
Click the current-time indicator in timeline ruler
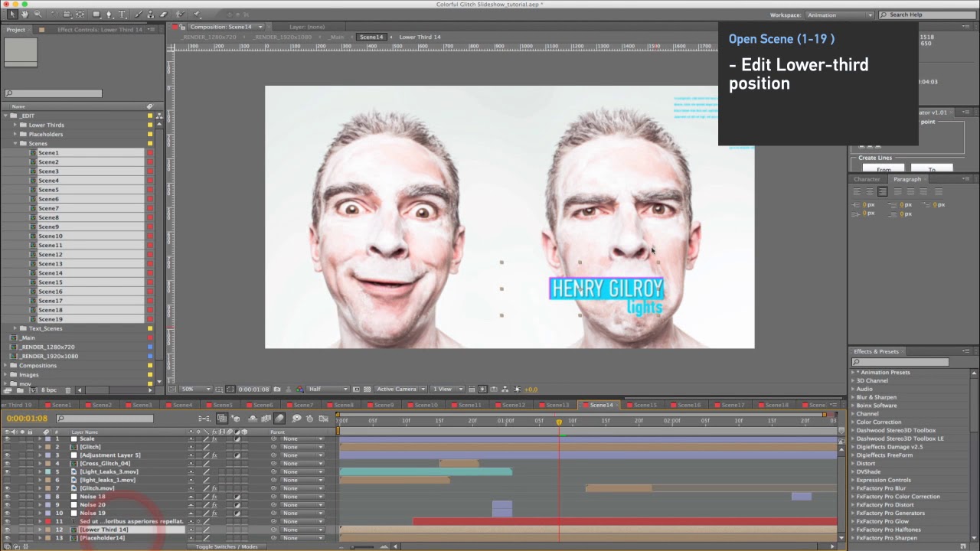point(559,422)
